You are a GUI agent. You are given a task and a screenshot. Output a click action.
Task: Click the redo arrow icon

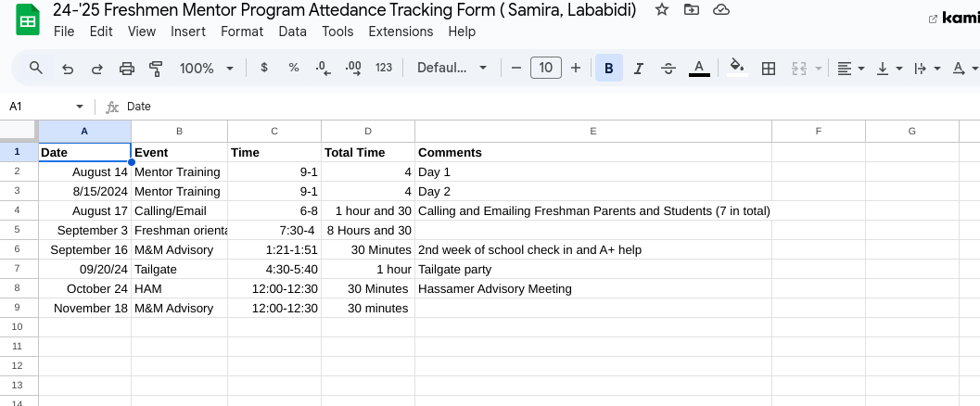96,68
